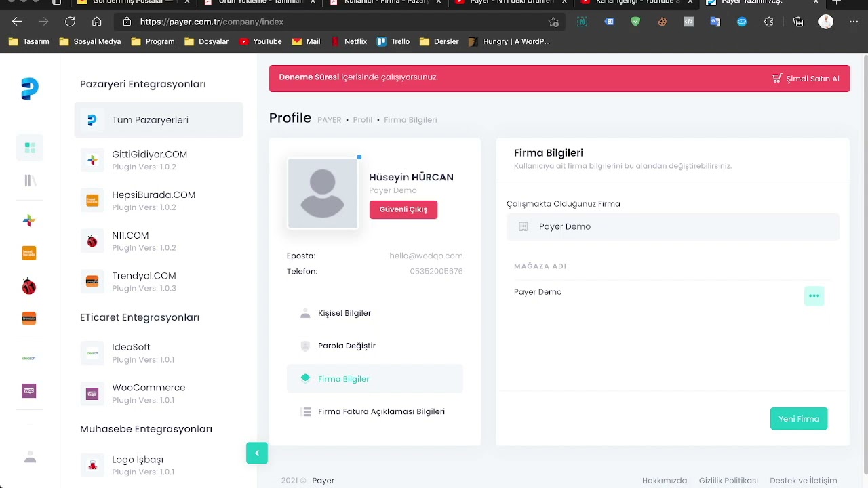Open the Dersler bookmarks folder
The image size is (868, 488).
(439, 41)
